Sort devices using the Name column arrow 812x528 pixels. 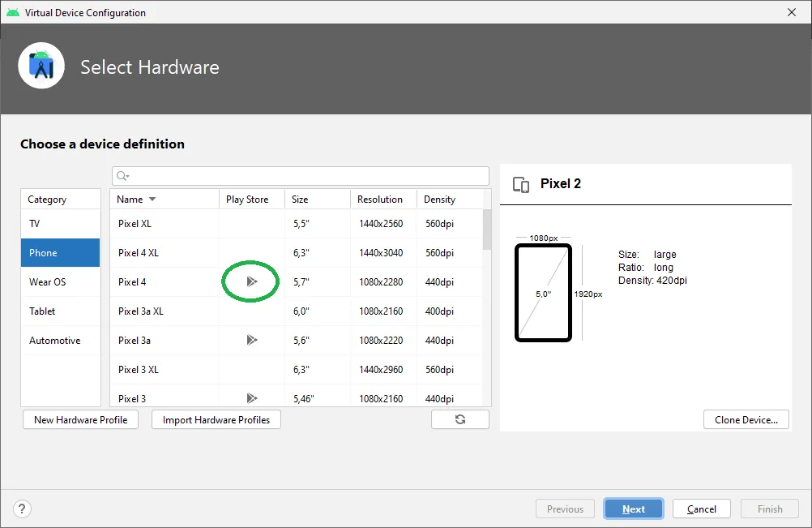coord(152,199)
